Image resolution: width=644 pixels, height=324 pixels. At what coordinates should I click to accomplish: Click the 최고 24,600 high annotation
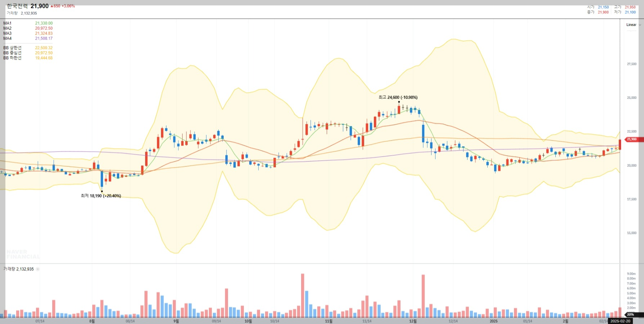(x=398, y=97)
